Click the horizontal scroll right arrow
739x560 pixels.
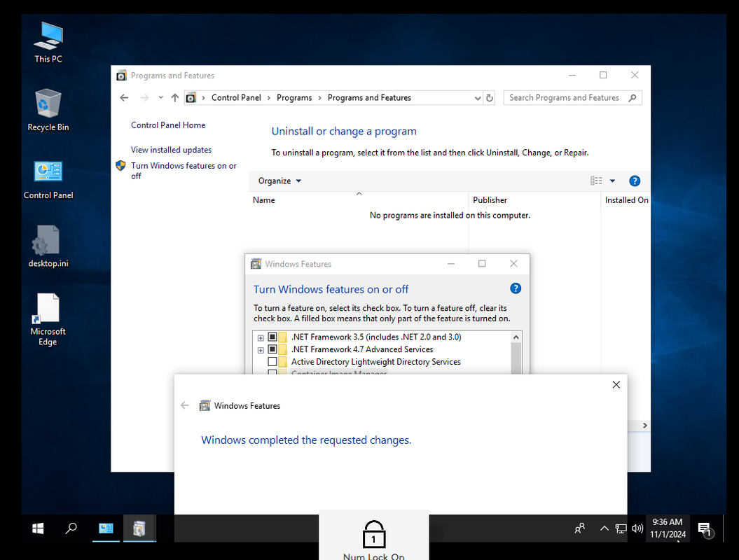click(644, 426)
